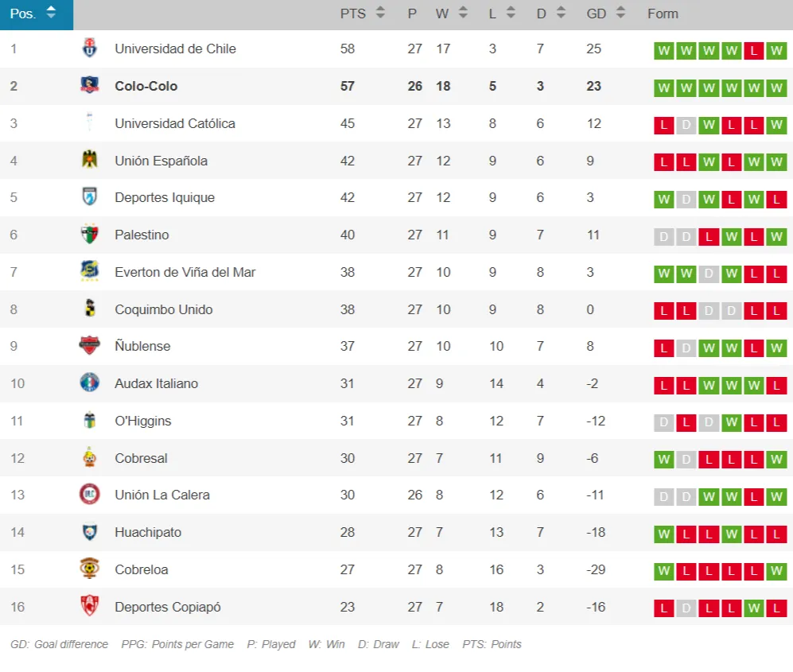This screenshot has height=672, width=793.
Task: Sort standings by W wins column
Action: click(450, 14)
